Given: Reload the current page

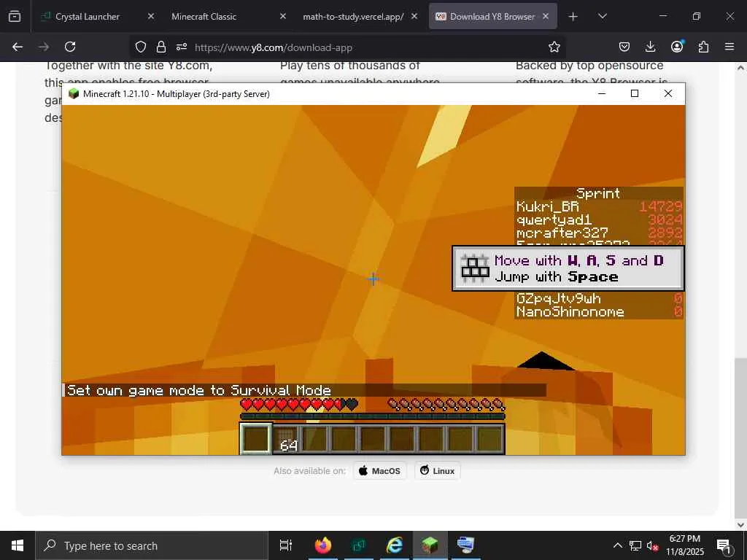Looking at the screenshot, I should pos(70,47).
